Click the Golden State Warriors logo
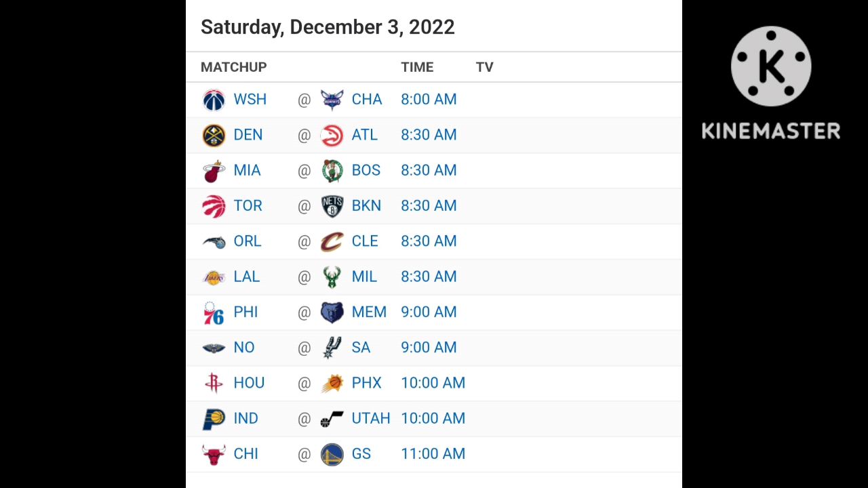Viewport: 868px width, 488px height. (332, 454)
